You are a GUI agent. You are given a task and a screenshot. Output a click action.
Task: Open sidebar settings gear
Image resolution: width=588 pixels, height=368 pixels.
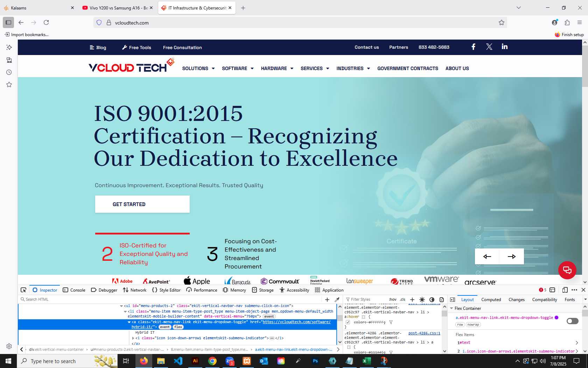pos(9,346)
